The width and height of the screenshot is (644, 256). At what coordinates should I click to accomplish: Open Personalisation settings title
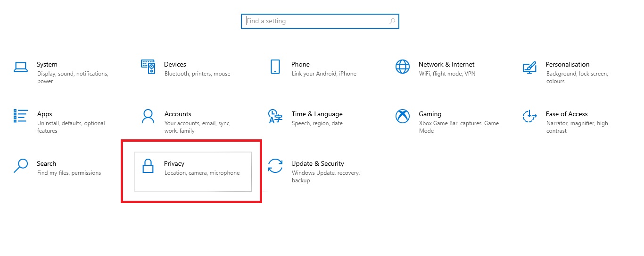568,64
